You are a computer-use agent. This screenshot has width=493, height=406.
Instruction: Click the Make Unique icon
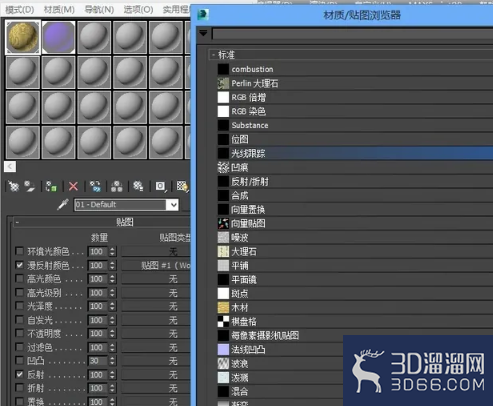point(117,186)
